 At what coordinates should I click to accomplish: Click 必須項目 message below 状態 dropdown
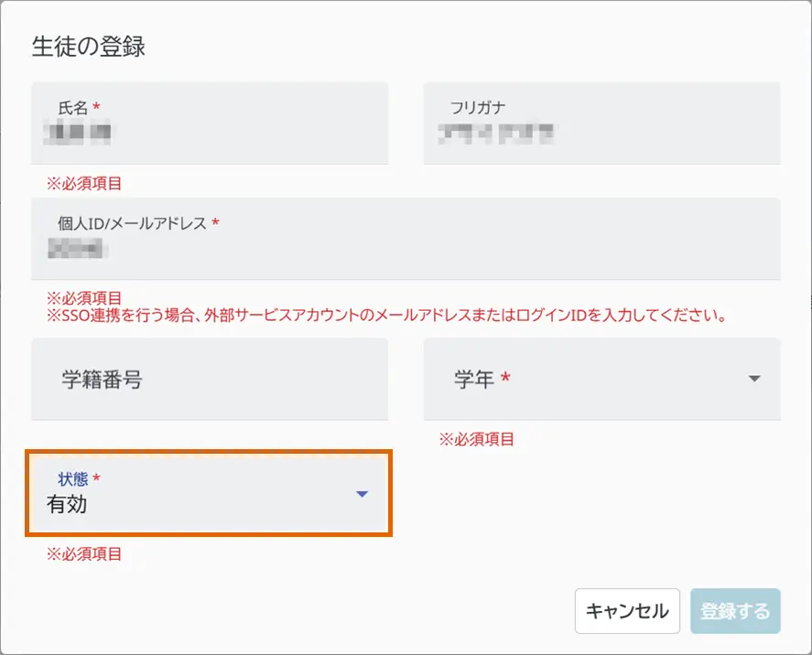(84, 553)
